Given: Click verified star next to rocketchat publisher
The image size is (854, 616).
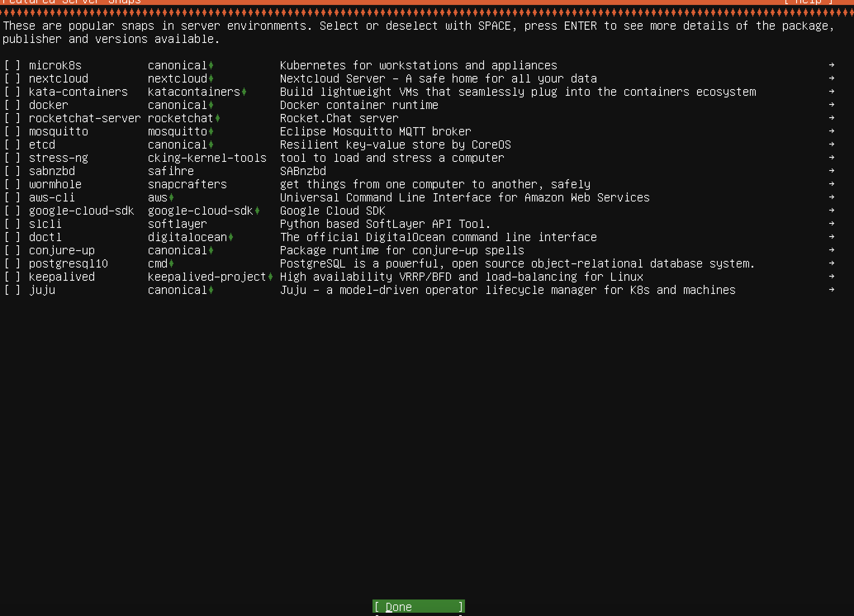Looking at the screenshot, I should pyautogui.click(x=218, y=118).
